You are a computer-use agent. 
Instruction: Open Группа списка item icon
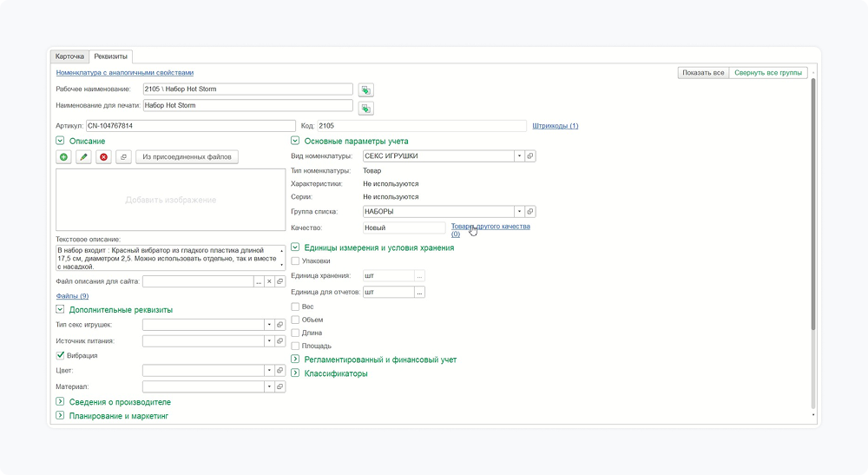tap(530, 212)
